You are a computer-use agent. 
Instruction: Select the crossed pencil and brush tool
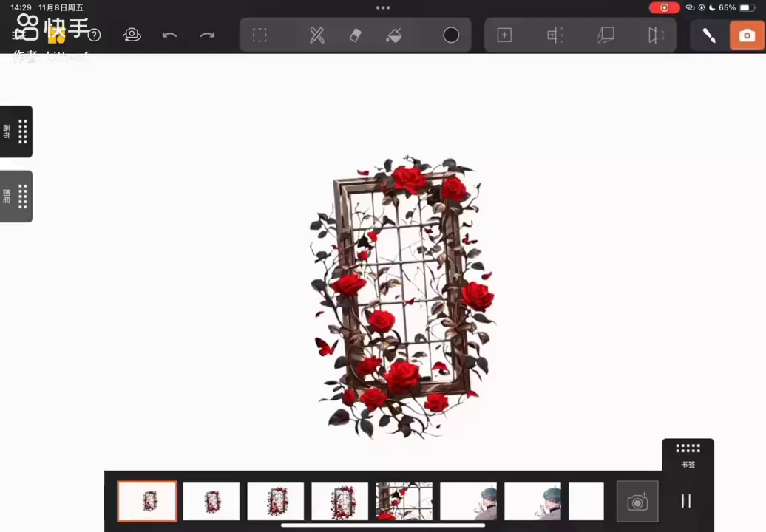[x=317, y=35]
